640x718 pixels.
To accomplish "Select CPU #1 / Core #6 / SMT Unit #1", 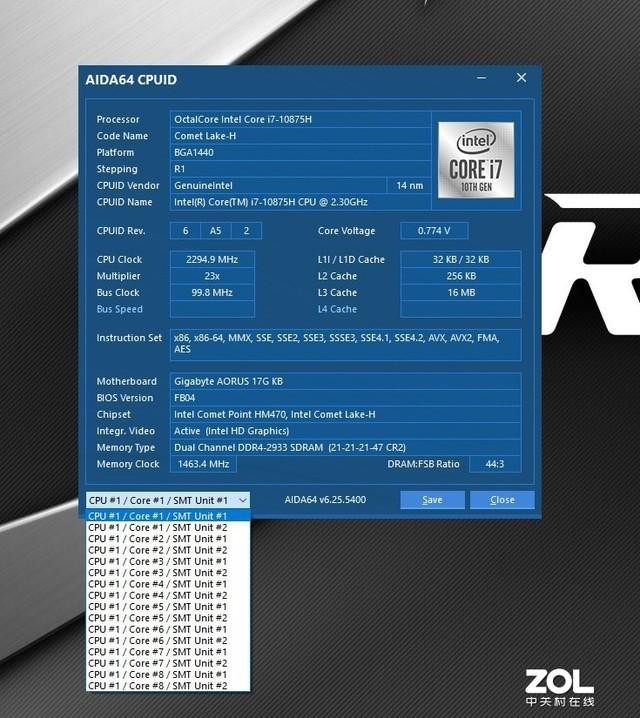I will (158, 629).
